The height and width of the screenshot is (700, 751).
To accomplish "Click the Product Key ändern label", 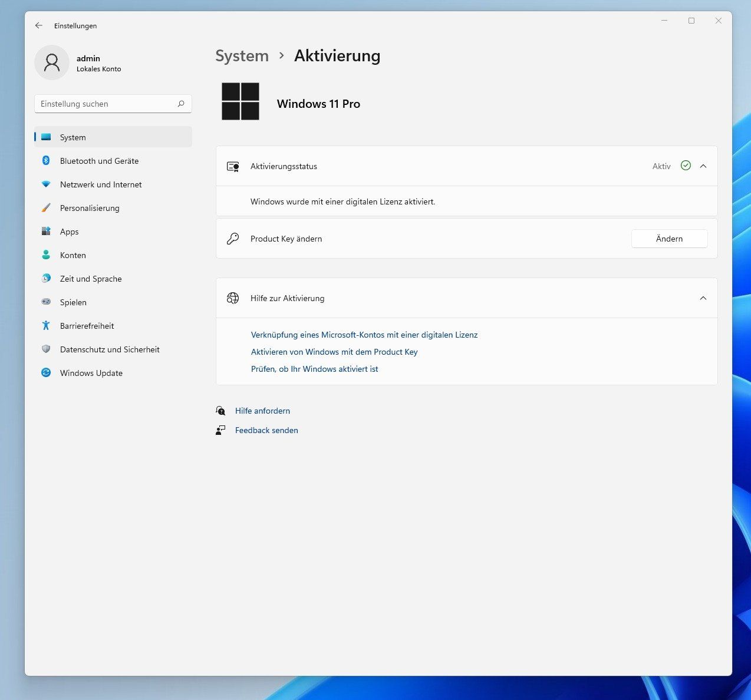I will pyautogui.click(x=286, y=239).
